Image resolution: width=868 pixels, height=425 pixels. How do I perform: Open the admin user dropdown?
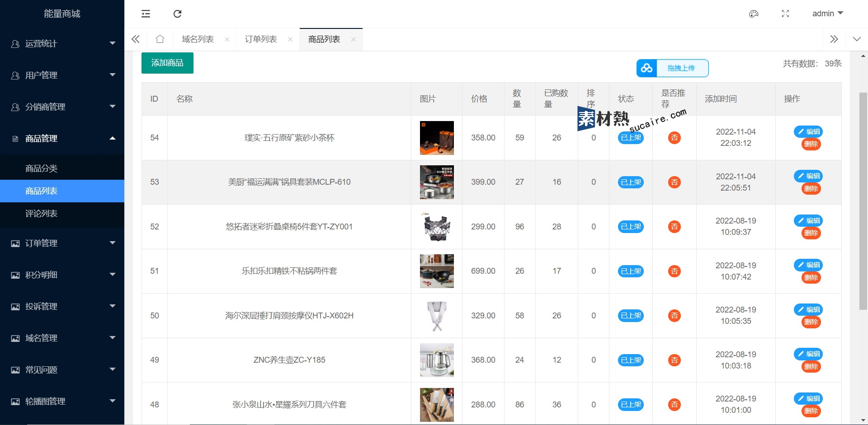(x=827, y=14)
